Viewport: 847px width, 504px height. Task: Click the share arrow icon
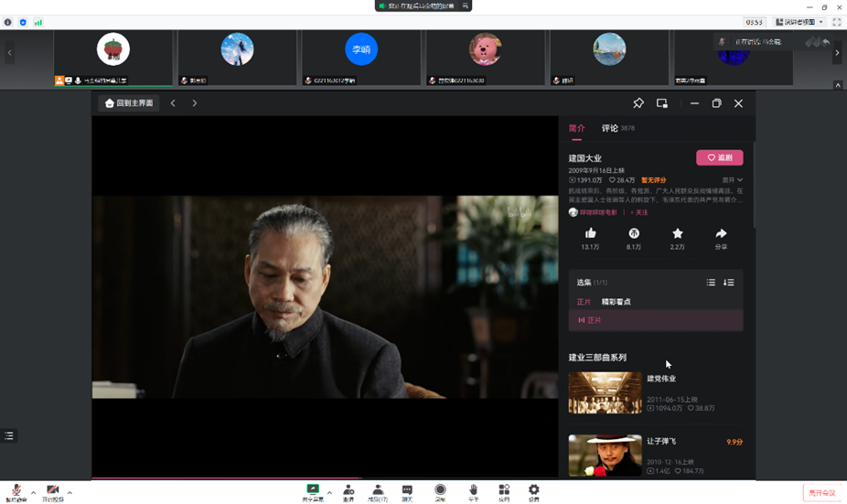pyautogui.click(x=721, y=234)
